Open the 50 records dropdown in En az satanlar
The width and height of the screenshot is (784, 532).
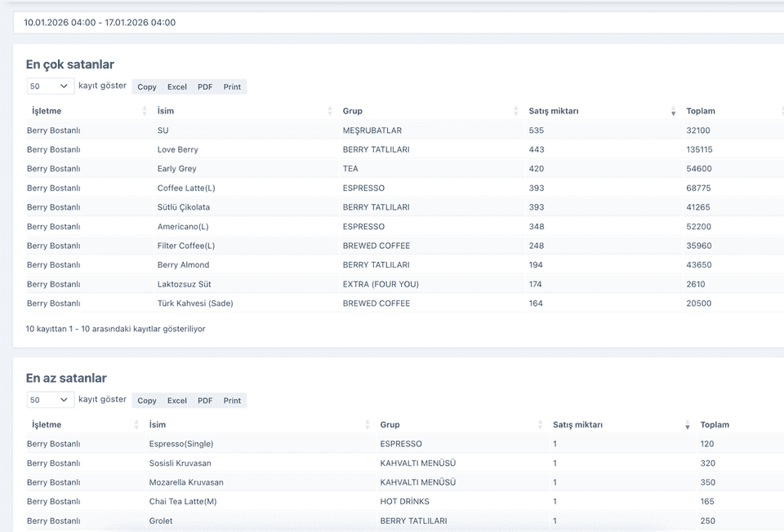click(x=50, y=400)
